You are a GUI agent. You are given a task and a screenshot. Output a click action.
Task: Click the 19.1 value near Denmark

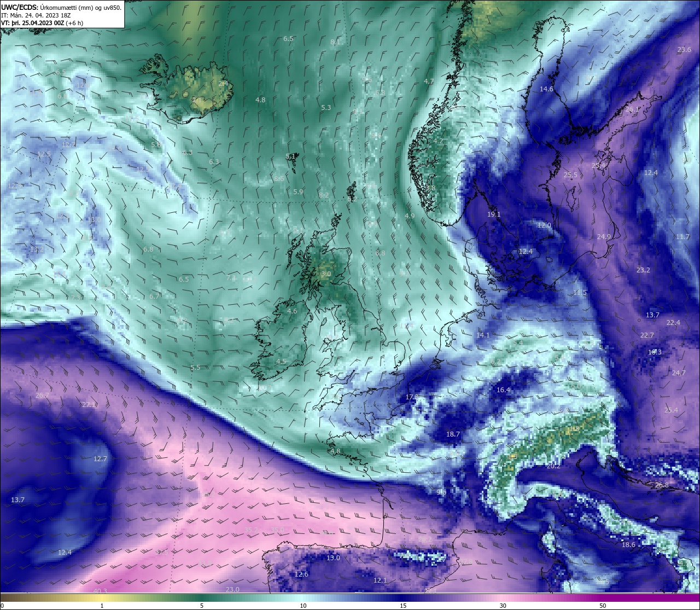click(494, 215)
